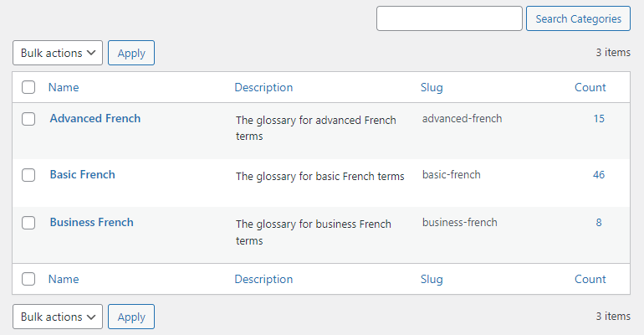Open the bottom Bulk actions dropdown
644x335 pixels.
tap(58, 317)
